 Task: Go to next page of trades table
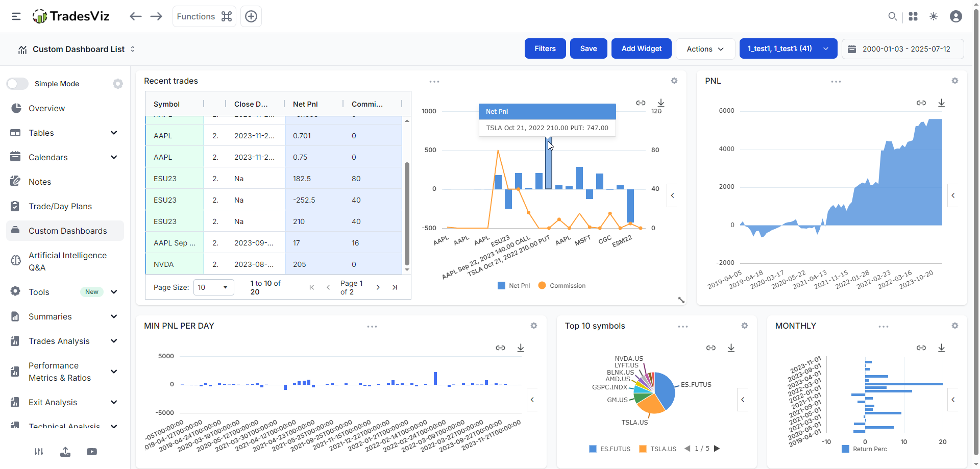[378, 287]
